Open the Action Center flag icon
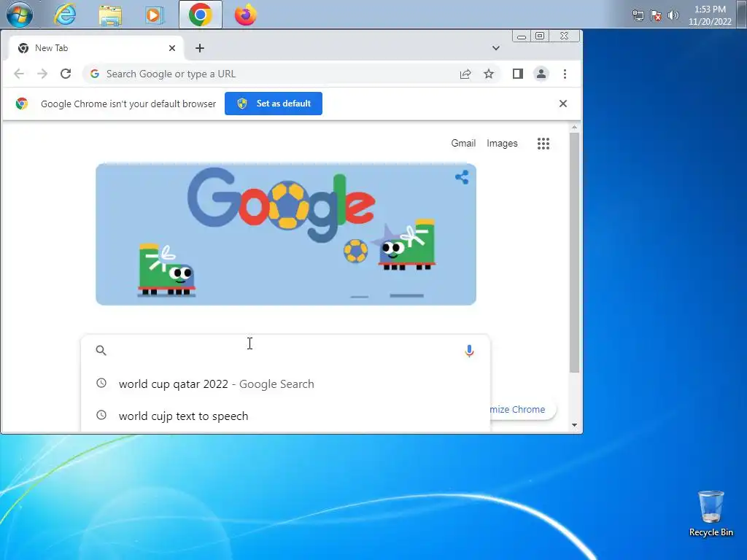This screenshot has height=560, width=747. pos(656,16)
